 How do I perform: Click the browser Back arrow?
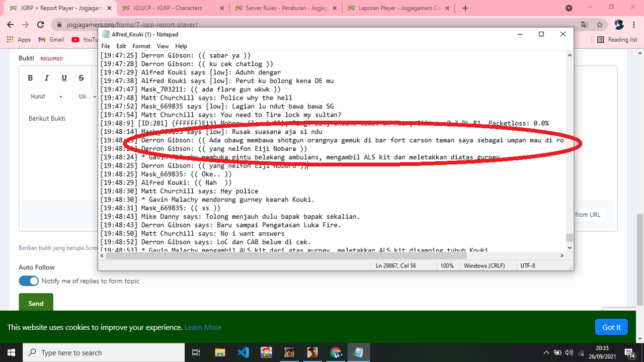[11, 24]
